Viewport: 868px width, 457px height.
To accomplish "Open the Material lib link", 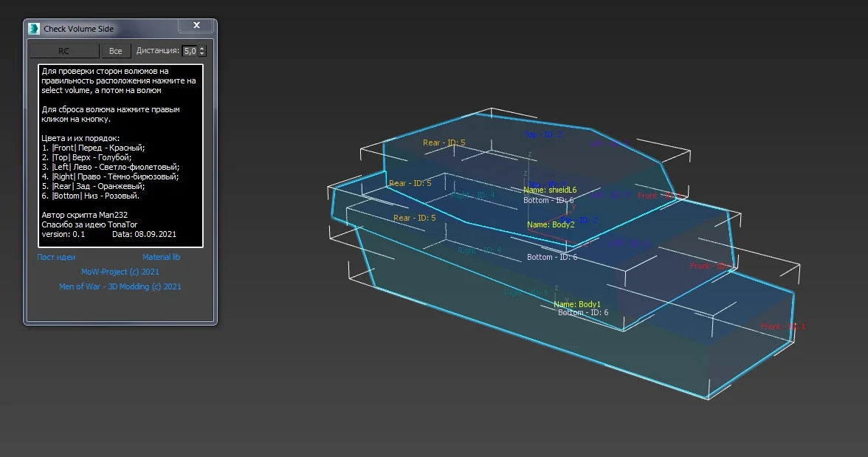I will click(x=161, y=257).
